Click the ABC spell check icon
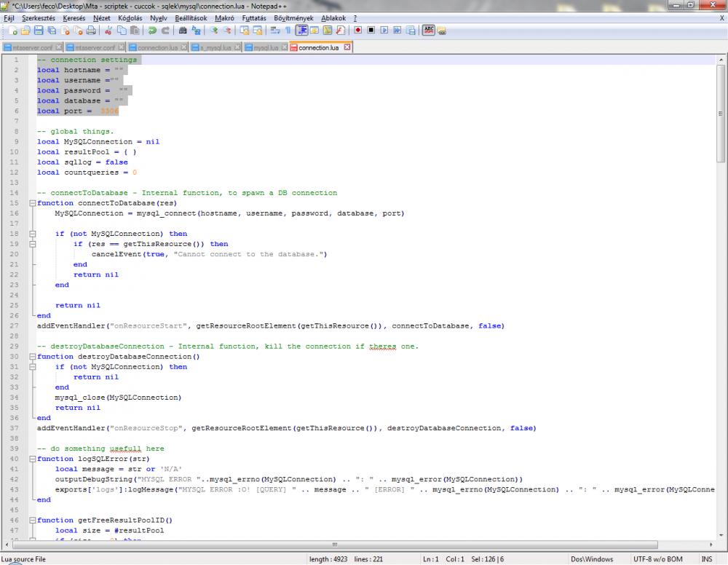The height and width of the screenshot is (565, 728). coord(429,31)
